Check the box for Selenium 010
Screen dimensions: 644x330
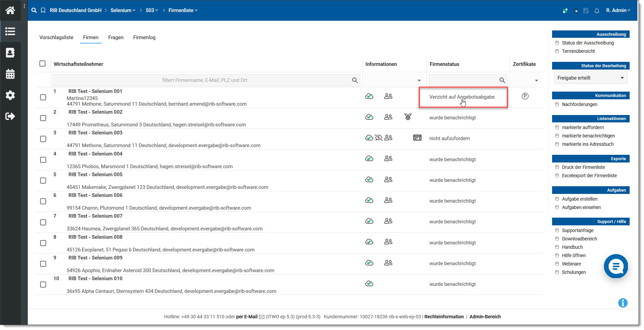coord(43,285)
